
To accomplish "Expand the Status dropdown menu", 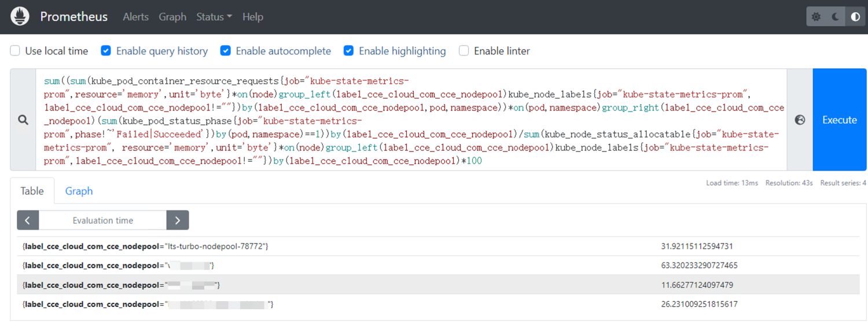I will (214, 17).
